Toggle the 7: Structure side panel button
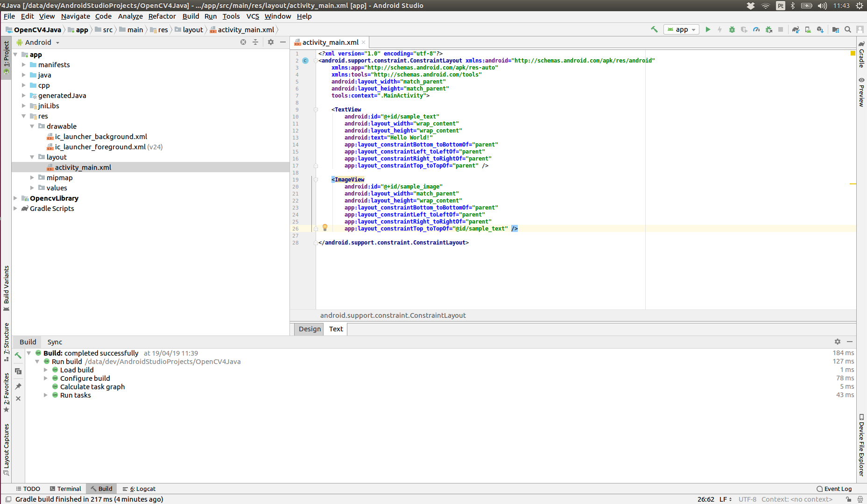 pos(6,342)
